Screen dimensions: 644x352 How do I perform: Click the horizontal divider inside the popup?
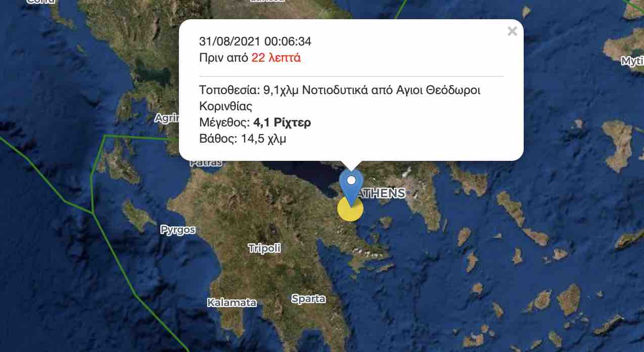(351, 76)
